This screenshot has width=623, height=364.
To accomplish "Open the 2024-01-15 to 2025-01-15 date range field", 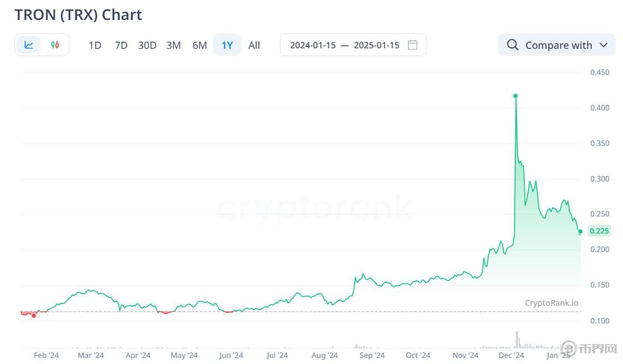I will click(x=344, y=46).
